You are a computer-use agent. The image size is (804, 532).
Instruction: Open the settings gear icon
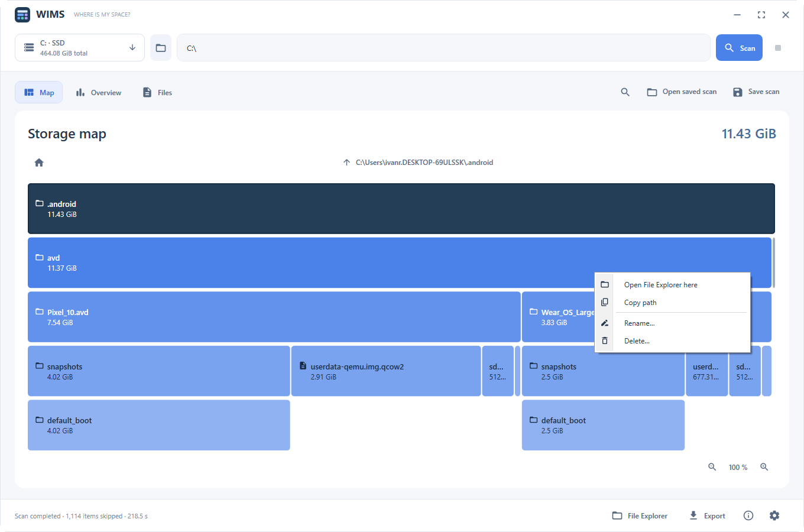click(x=774, y=515)
